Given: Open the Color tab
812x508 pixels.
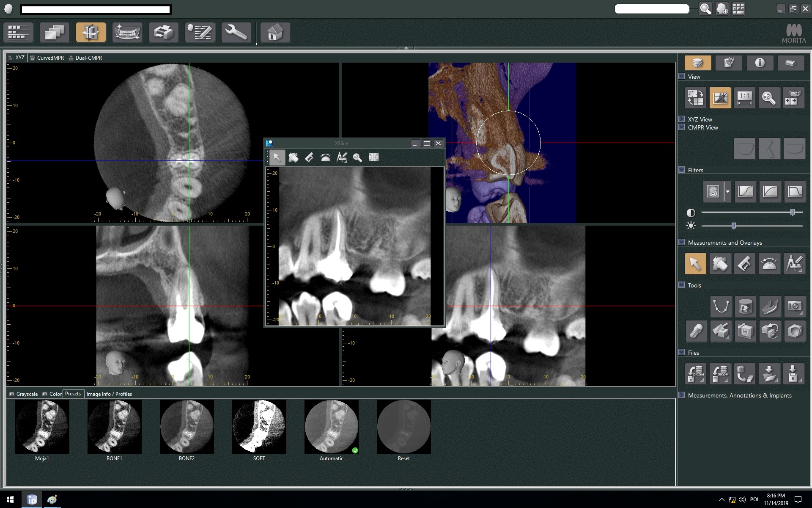Looking at the screenshot, I should pos(52,394).
